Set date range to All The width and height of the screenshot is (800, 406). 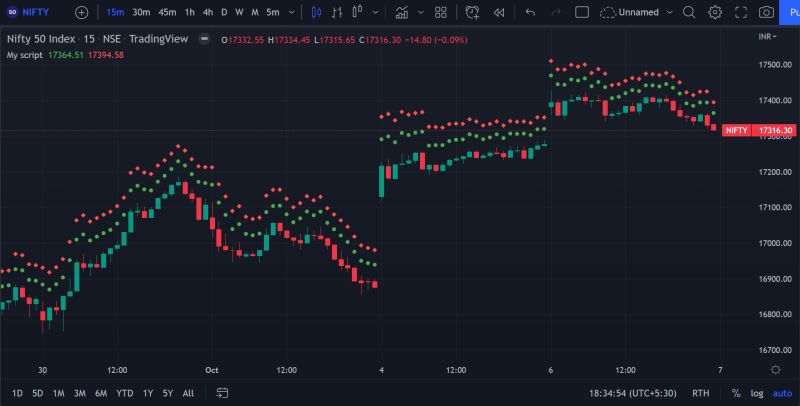tap(188, 393)
